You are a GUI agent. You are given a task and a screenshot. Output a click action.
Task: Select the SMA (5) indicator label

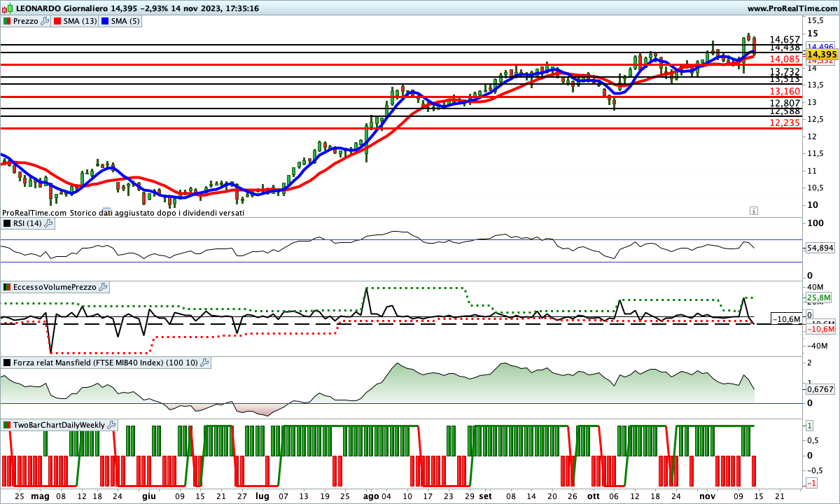click(127, 21)
